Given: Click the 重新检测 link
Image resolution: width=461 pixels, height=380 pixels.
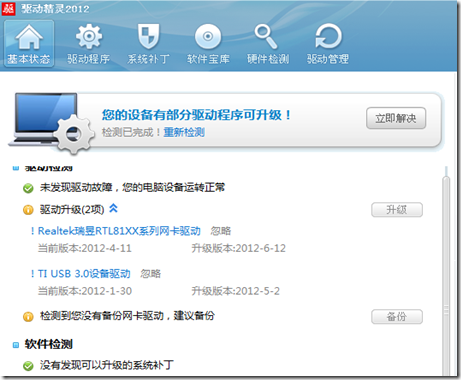Looking at the screenshot, I should (x=184, y=132).
